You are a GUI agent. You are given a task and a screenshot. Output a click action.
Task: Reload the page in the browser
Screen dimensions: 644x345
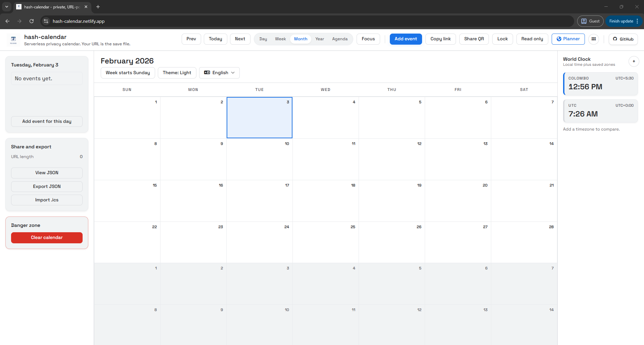[31, 21]
